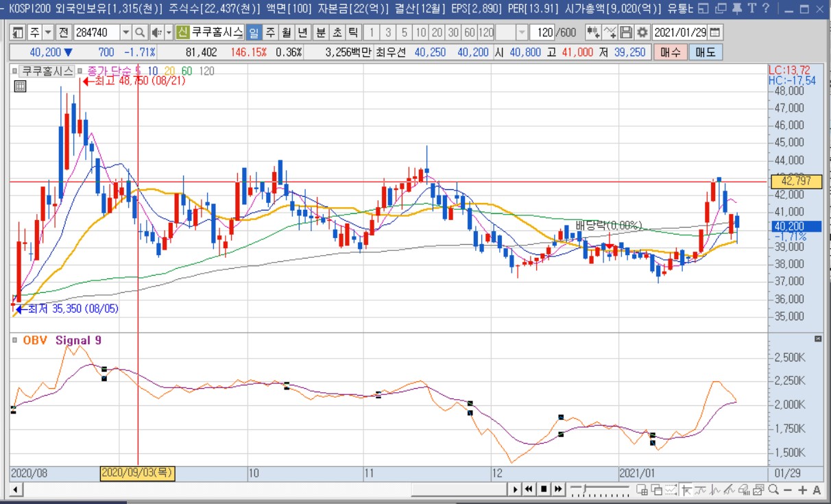The width and height of the screenshot is (831, 504).
Task: Select the 3 interval button
Action: pos(388,33)
